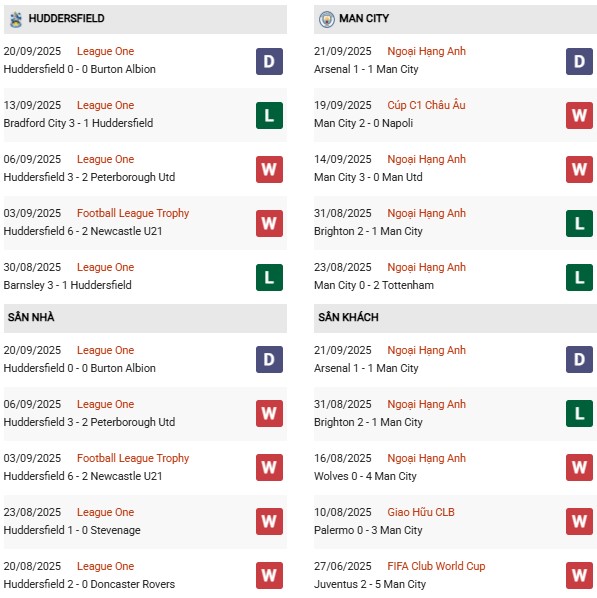Select the SÂN KHÁCH section header
Screen dimensions: 597x598
(x=455, y=318)
